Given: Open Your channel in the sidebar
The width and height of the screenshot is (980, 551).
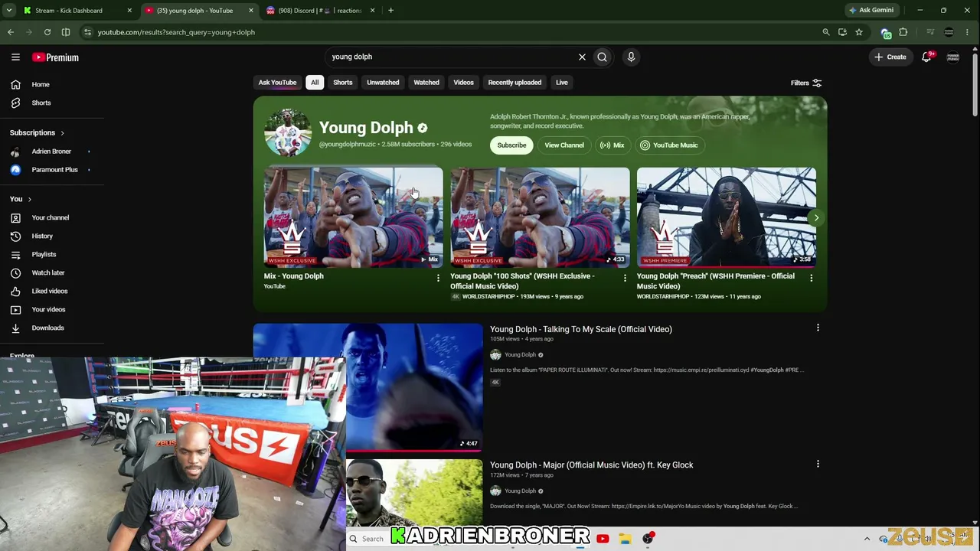Looking at the screenshot, I should point(50,217).
